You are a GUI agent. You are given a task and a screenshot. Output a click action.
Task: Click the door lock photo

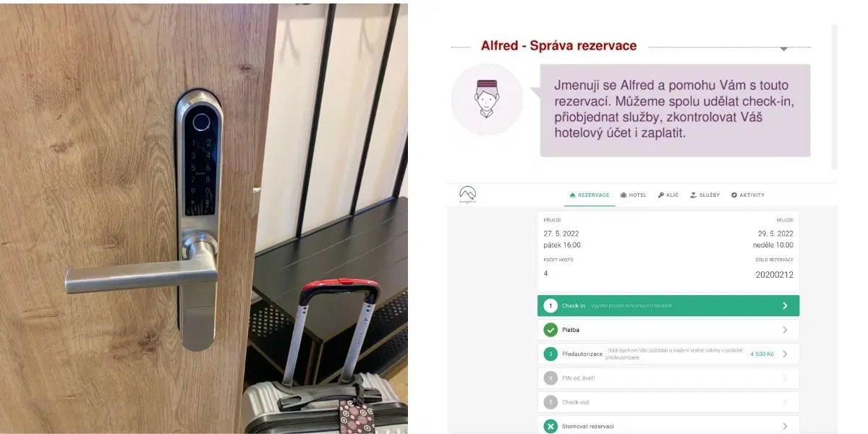pos(204,218)
